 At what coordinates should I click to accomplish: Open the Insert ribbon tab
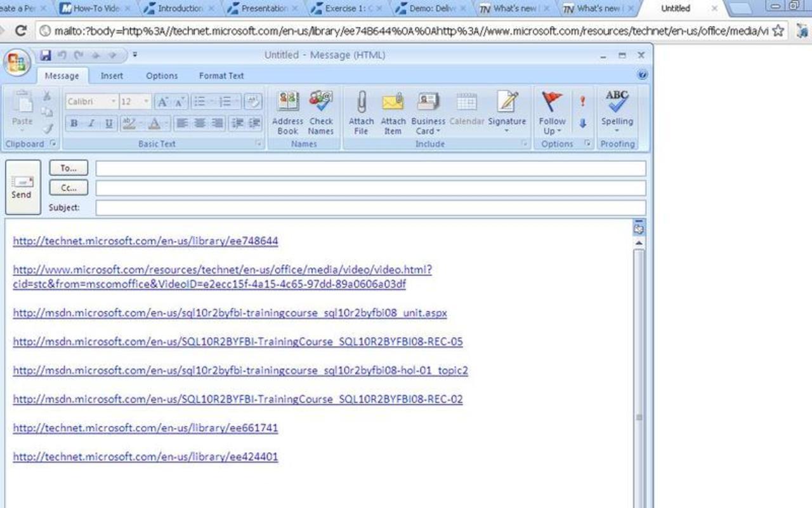coord(112,76)
